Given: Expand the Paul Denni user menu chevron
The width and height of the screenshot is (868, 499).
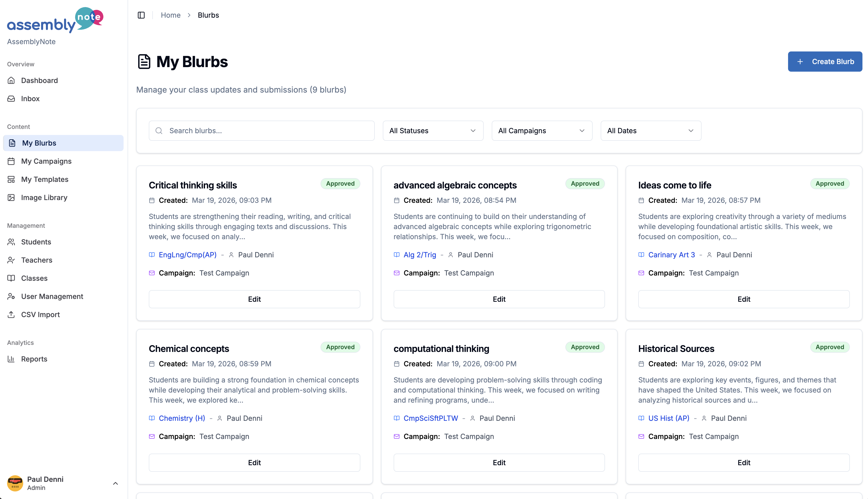Looking at the screenshot, I should pos(115,483).
